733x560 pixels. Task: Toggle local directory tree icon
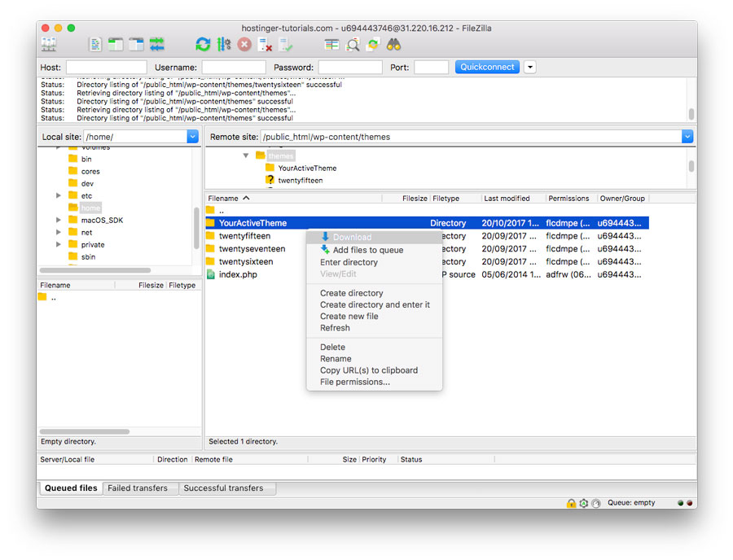coord(116,45)
